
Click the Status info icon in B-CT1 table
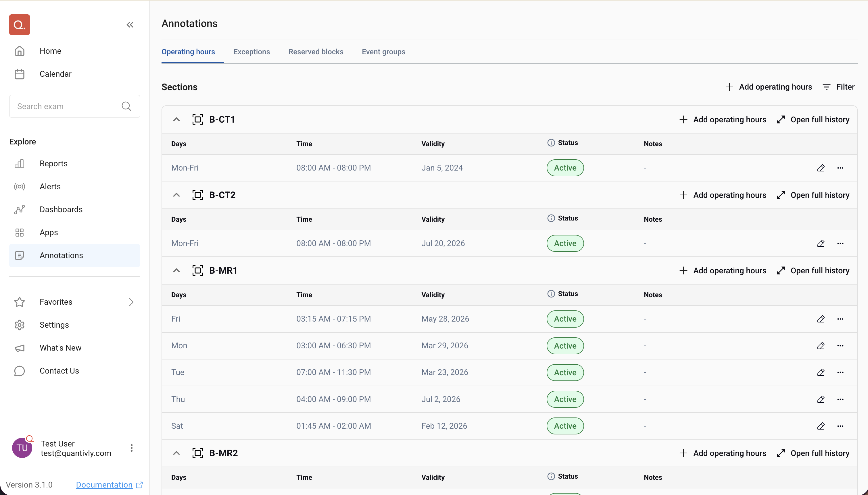tap(551, 143)
